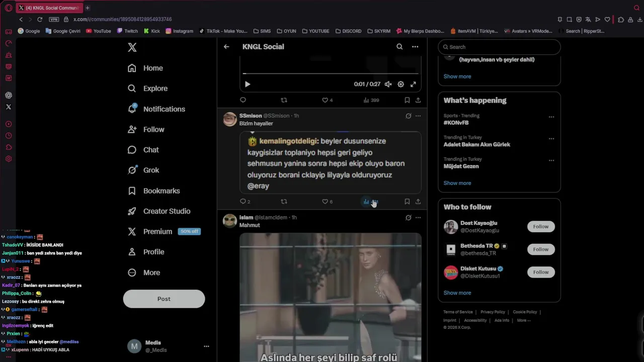The width and height of the screenshot is (644, 362).
Task: Click the X logo in sidebar
Action: [132, 47]
